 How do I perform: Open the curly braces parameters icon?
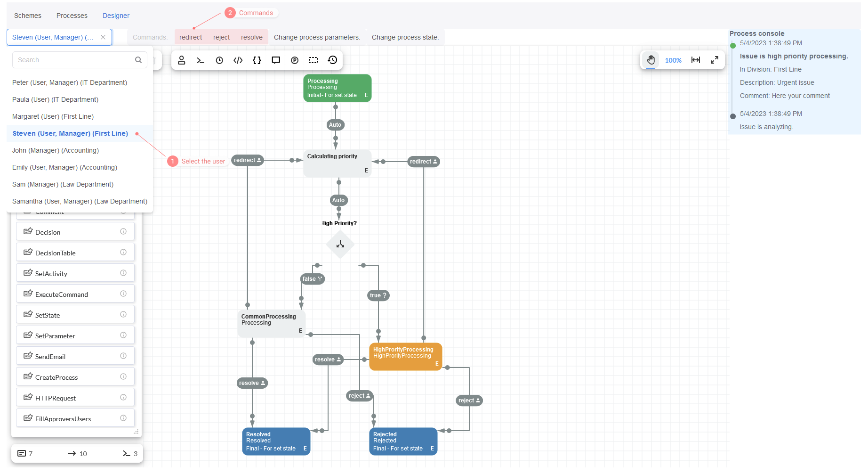257,60
